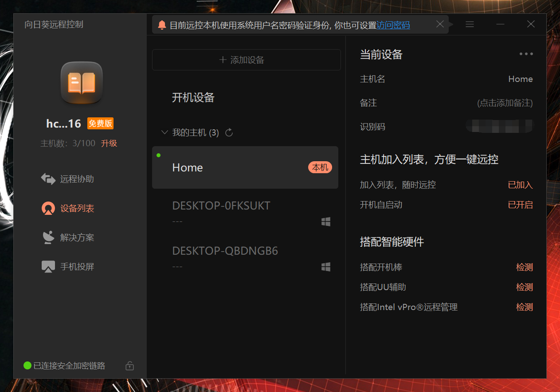Click the satellite dish solutions icon
The height and width of the screenshot is (392, 560).
[48, 237]
